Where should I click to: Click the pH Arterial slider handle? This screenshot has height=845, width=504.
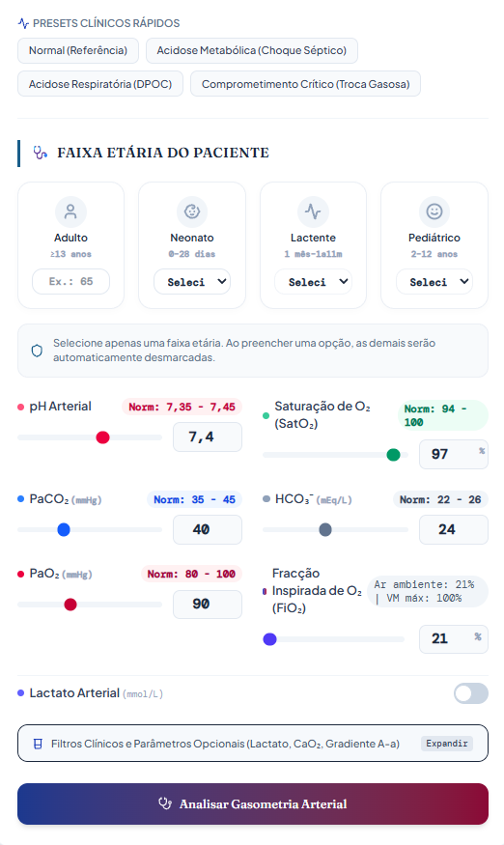pos(102,437)
